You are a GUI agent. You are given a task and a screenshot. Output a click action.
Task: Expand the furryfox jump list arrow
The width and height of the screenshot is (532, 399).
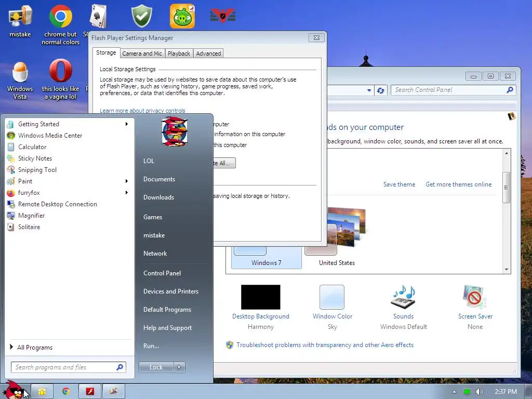click(x=127, y=193)
